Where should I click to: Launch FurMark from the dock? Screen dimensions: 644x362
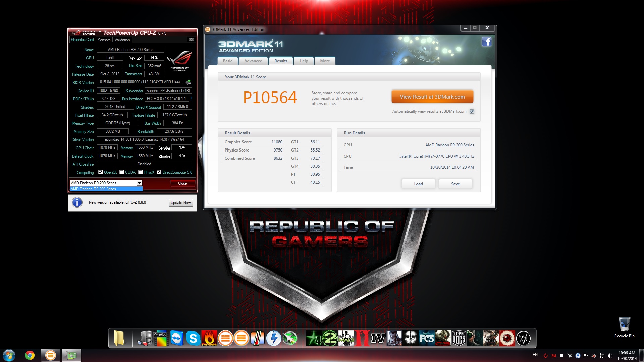(x=209, y=339)
